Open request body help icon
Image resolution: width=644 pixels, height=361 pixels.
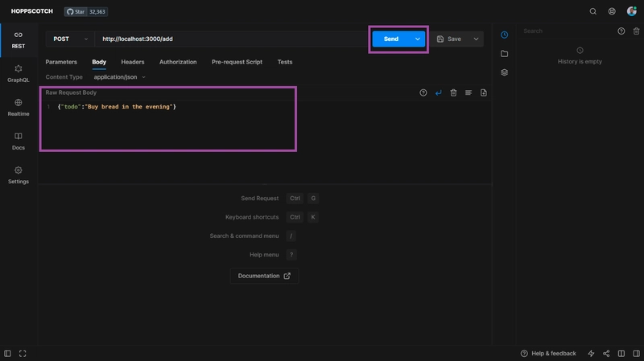pyautogui.click(x=423, y=92)
